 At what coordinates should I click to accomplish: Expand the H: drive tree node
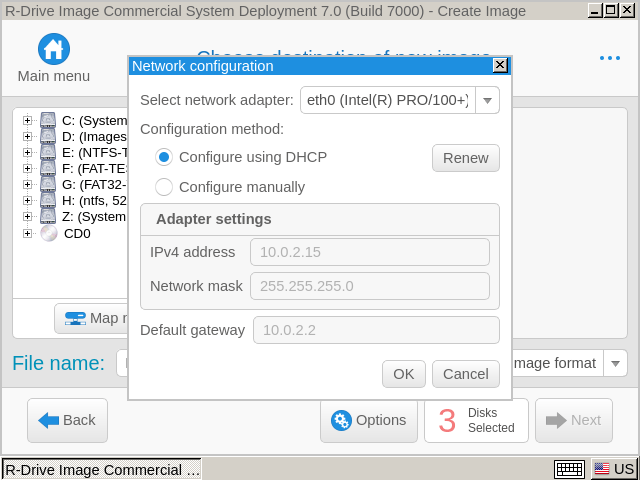pos(27,200)
